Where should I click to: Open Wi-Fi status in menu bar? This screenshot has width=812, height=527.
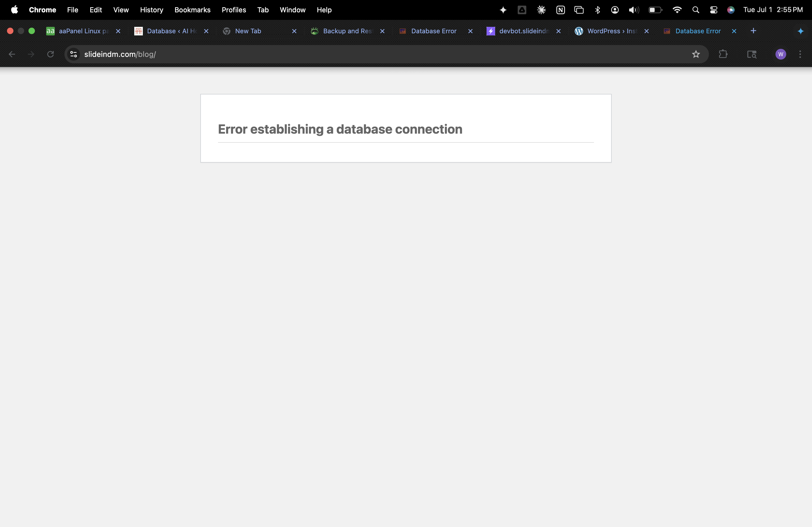click(x=677, y=10)
